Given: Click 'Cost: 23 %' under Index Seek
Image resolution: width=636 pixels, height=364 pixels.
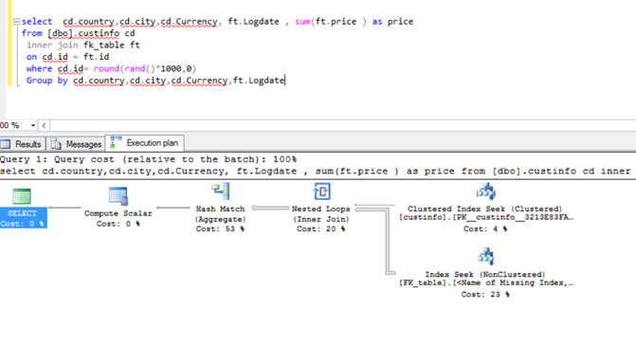Looking at the screenshot, I should click(x=485, y=295).
